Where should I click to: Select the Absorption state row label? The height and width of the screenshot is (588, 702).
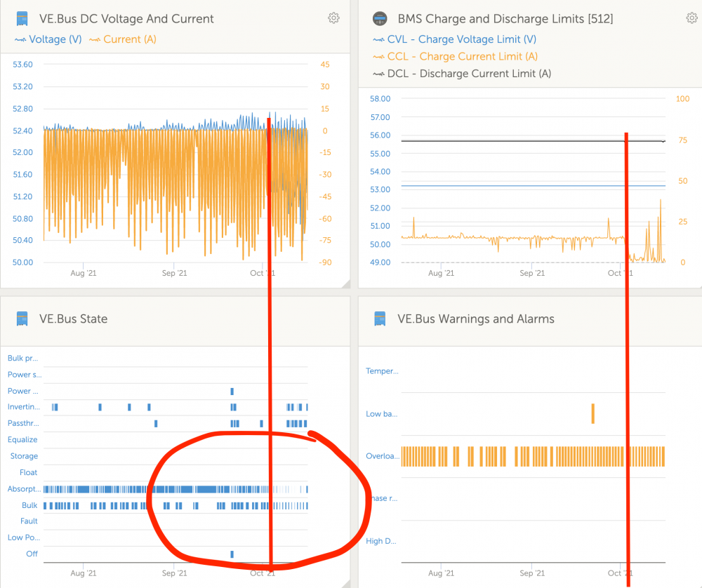tap(24, 488)
